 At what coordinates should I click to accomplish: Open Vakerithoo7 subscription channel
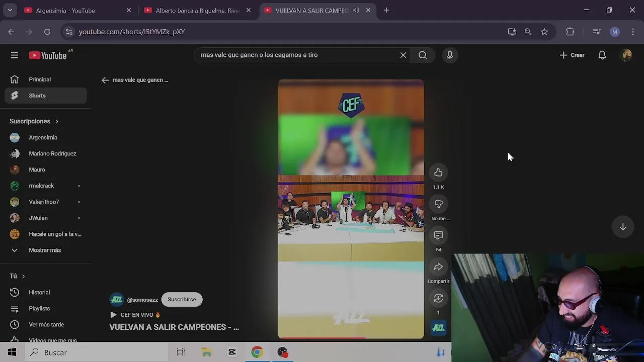46,202
